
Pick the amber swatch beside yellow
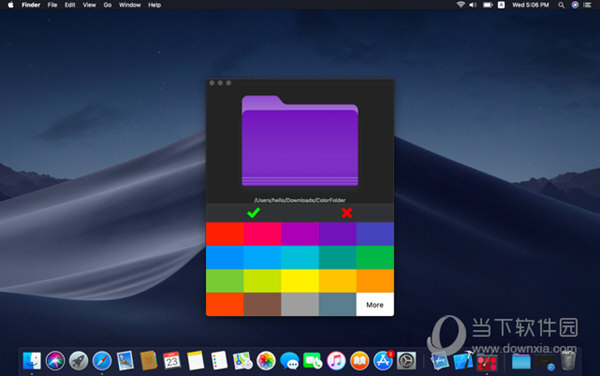[337, 281]
